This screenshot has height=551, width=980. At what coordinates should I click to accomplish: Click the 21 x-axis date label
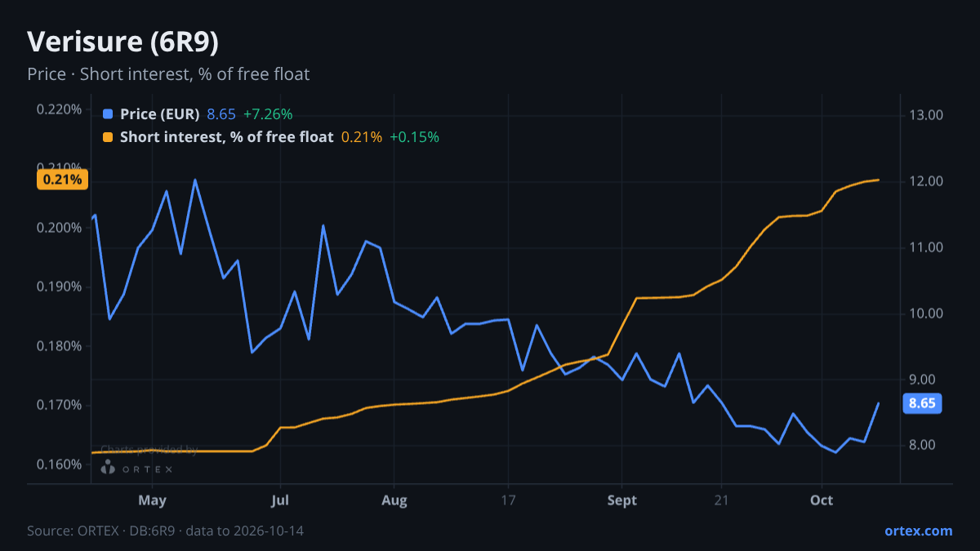tap(721, 500)
